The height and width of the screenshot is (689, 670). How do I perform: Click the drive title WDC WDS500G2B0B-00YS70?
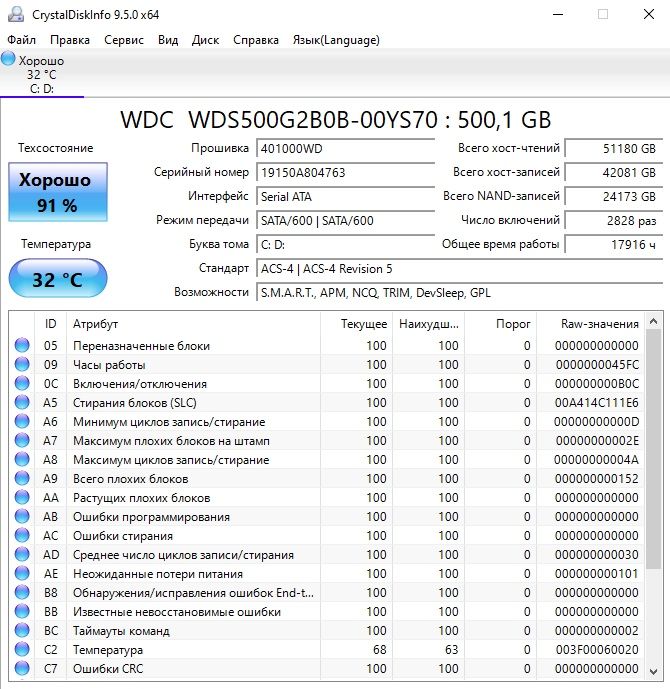click(x=336, y=120)
